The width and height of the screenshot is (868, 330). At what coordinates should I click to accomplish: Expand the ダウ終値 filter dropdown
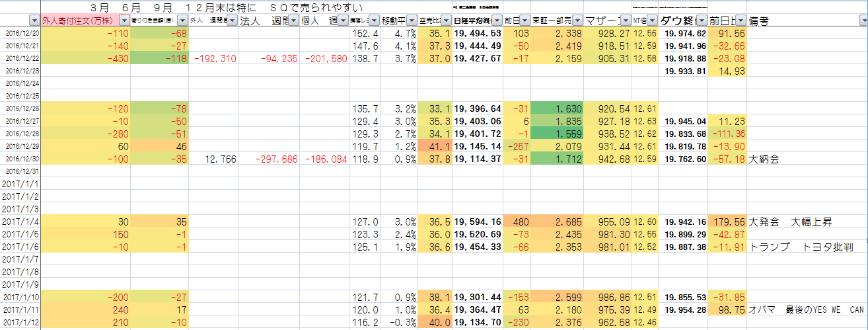[x=701, y=21]
